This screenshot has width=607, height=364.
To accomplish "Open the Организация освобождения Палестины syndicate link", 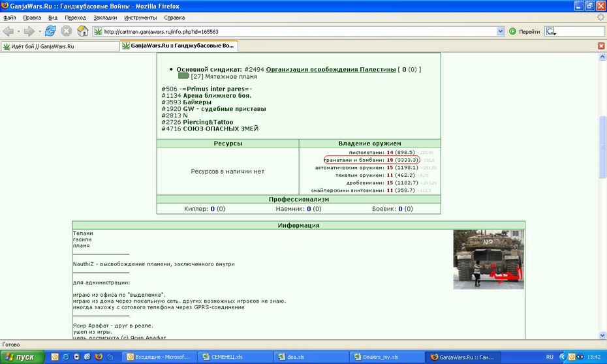I will 331,69.
